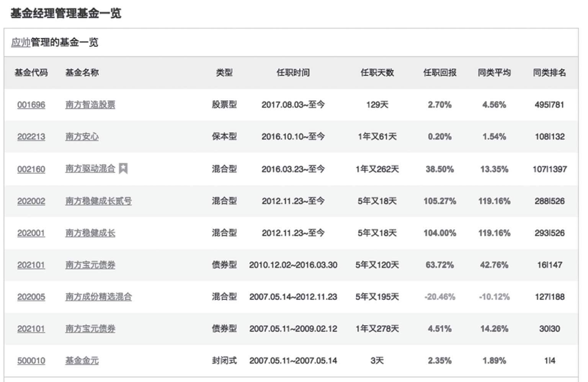Select the 封闭式 type cell

(224, 361)
